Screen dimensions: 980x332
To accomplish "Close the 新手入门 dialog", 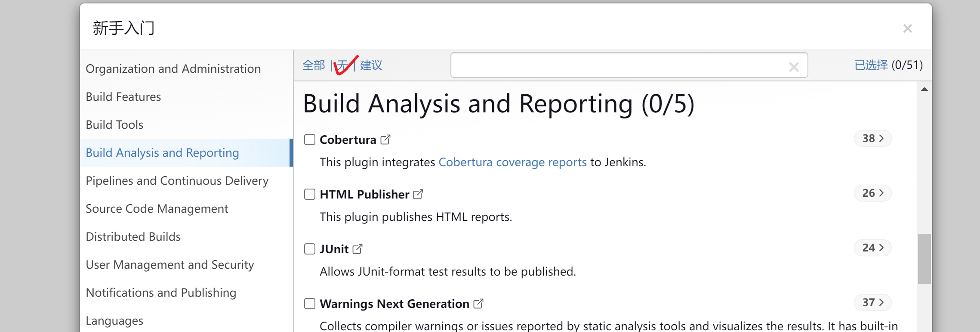I will point(908,28).
